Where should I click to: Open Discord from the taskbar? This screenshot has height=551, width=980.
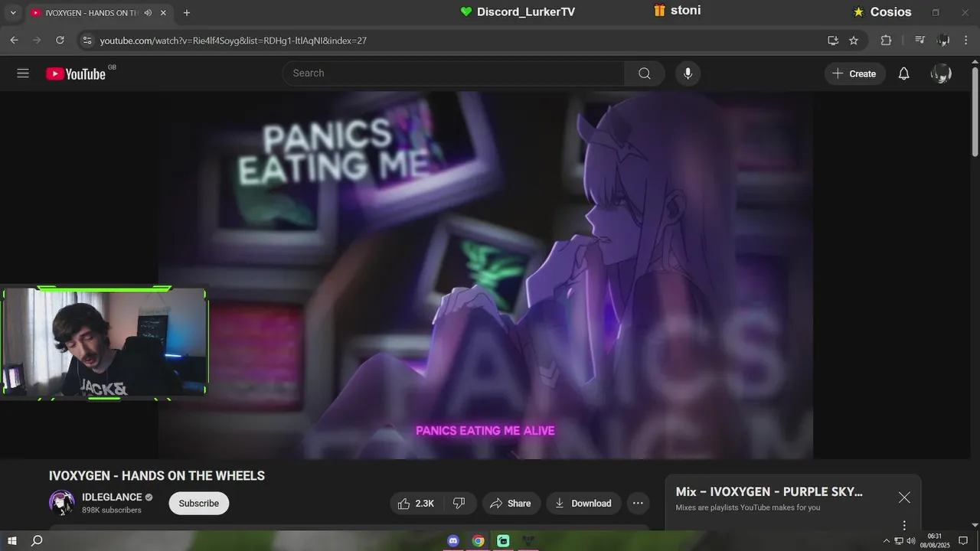click(x=453, y=541)
